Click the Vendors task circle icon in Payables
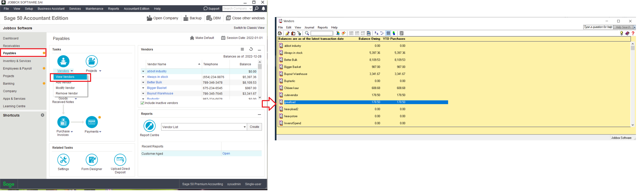The image size is (644, 194). [64, 61]
